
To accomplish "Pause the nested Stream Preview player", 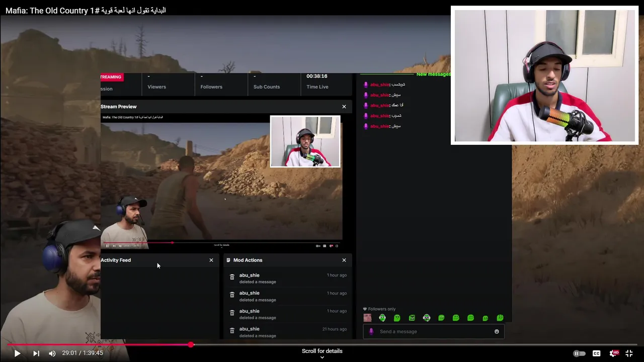I will 107,246.
